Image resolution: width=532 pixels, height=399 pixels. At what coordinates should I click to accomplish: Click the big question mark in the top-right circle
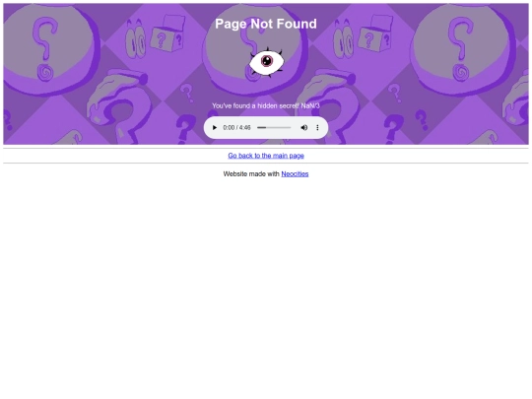coord(461,38)
